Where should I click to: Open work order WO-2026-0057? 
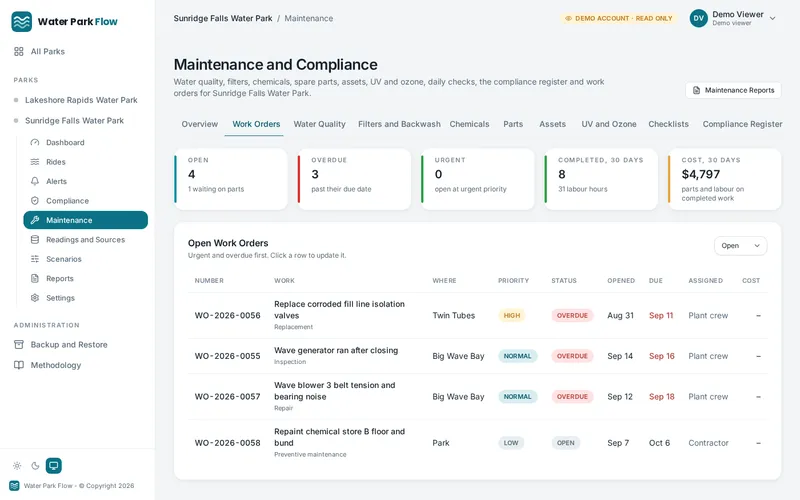coord(478,396)
